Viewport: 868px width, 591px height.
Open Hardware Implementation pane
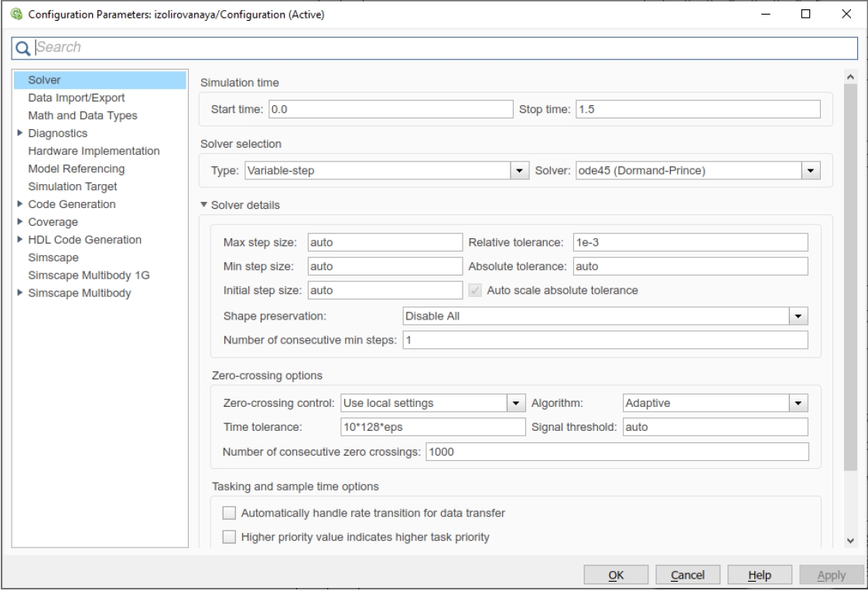point(94,151)
